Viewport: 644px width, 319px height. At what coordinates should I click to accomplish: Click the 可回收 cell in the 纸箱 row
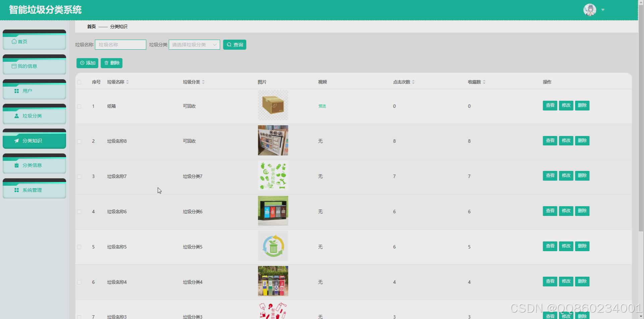pyautogui.click(x=189, y=106)
